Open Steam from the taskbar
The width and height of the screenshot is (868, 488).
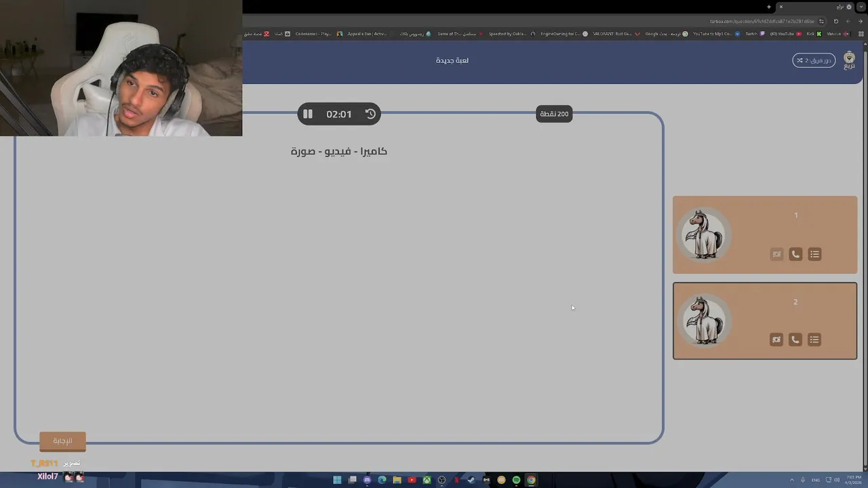coord(471,480)
